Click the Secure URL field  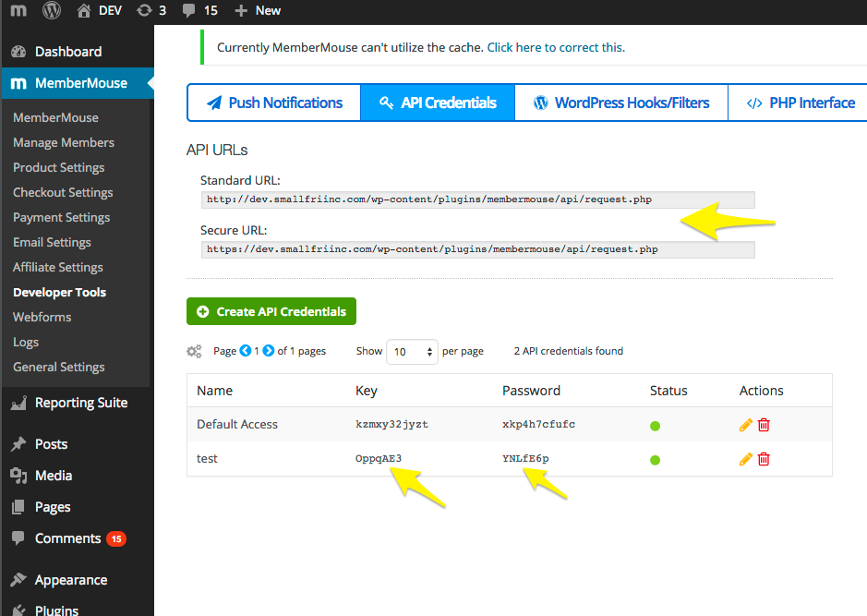[477, 249]
